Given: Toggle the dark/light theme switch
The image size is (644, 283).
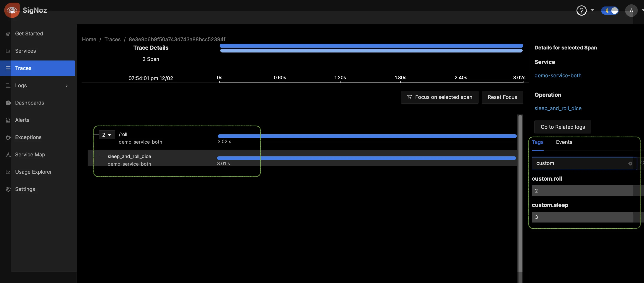Looking at the screenshot, I should [x=610, y=11].
